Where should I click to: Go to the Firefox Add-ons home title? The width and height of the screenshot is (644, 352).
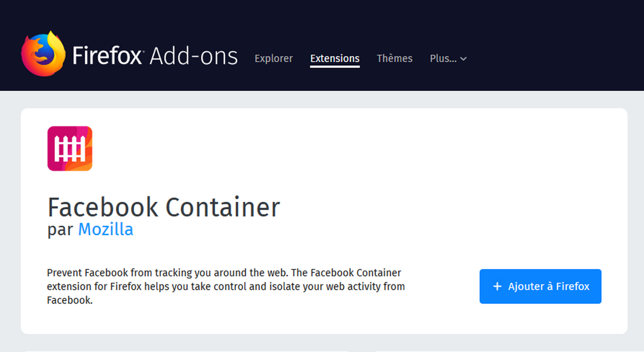(x=155, y=56)
